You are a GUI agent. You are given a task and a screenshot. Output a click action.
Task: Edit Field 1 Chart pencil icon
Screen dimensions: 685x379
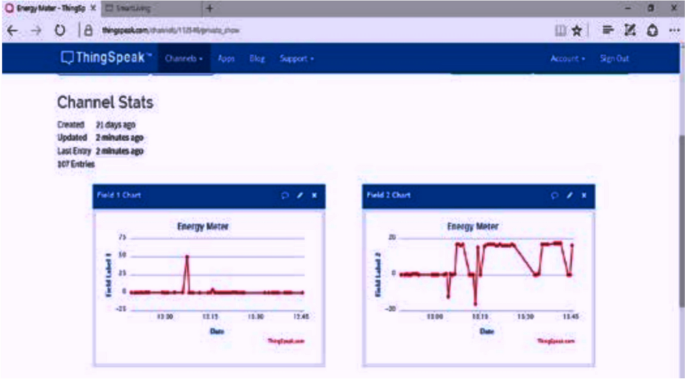click(300, 195)
